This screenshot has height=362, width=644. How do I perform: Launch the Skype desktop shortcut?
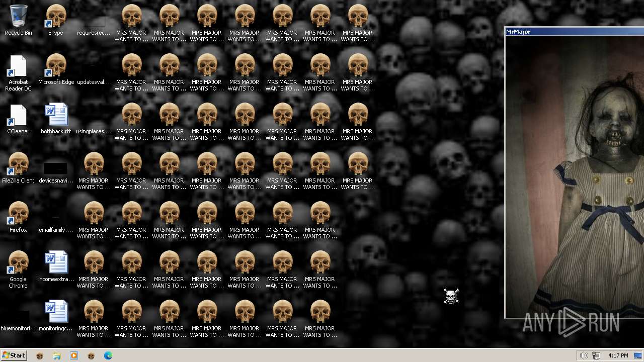56,20
